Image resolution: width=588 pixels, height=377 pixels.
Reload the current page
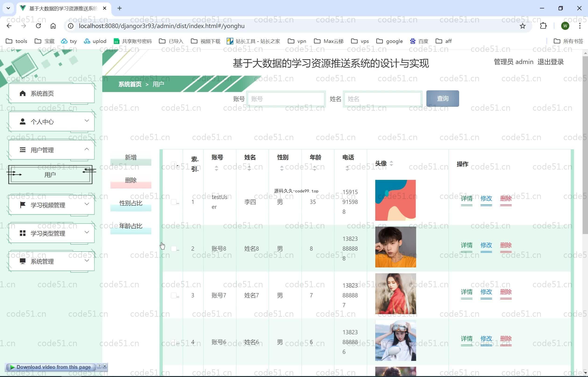39,26
